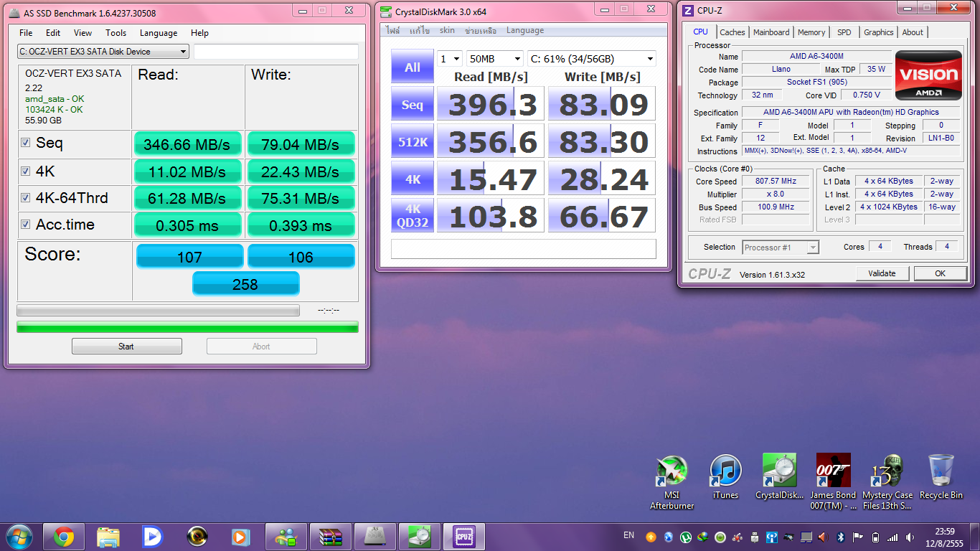Click the Validate button in CPU-Z
980x551 pixels.
pos(882,273)
